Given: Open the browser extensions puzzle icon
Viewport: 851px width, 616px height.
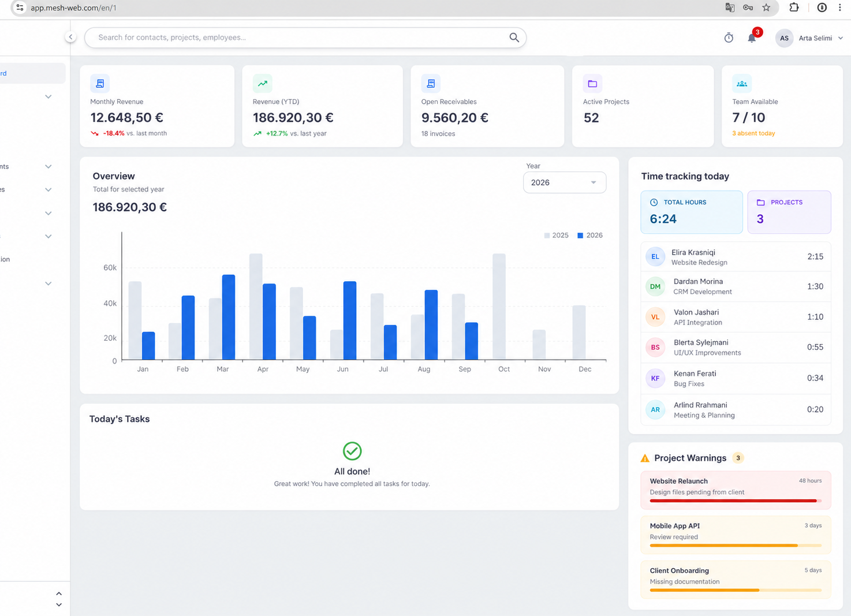Looking at the screenshot, I should tap(794, 8).
